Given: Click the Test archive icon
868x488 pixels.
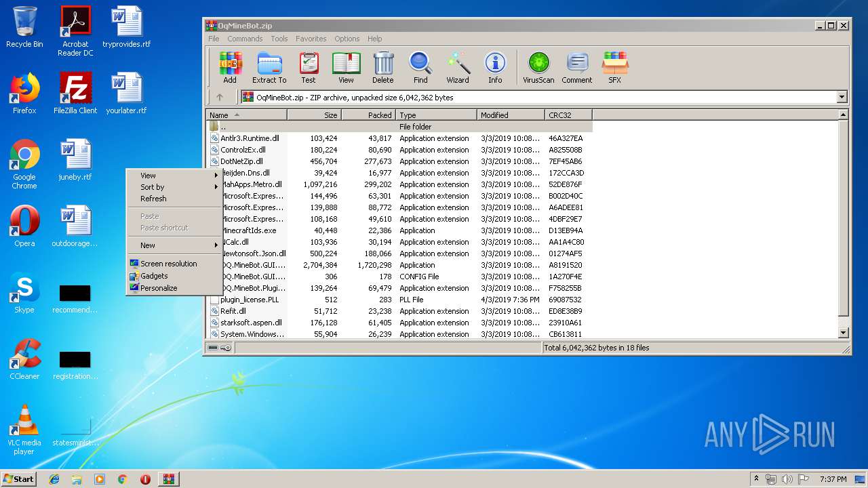Looking at the screenshot, I should (x=309, y=68).
